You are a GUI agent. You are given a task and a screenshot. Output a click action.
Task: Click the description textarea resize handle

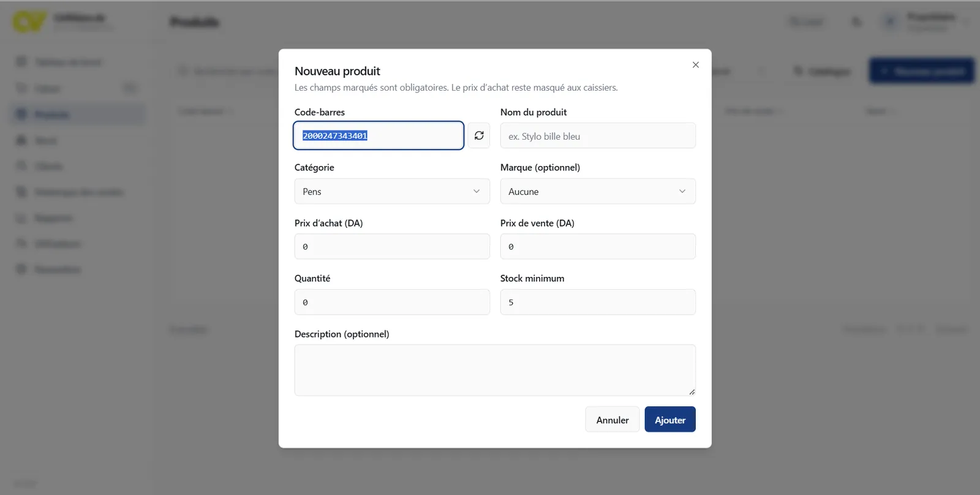[692, 392]
